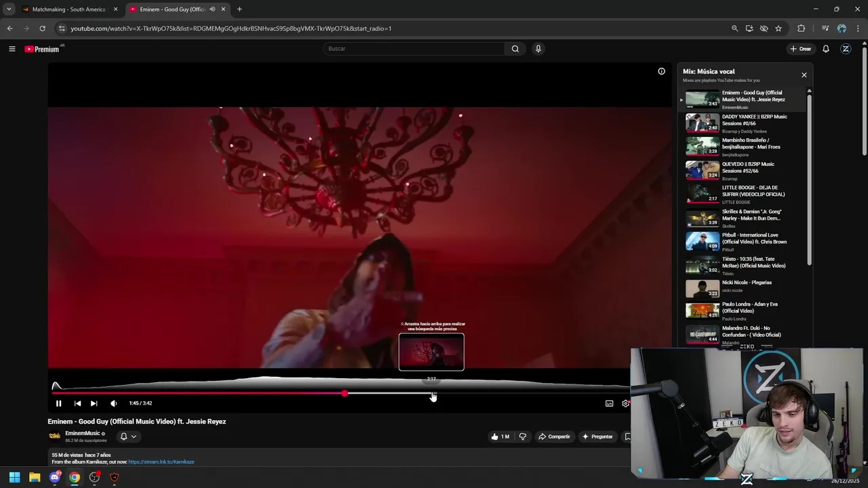Open Chrome profile avatar
Image resolution: width=868 pixels, height=488 pixels.
click(x=842, y=28)
